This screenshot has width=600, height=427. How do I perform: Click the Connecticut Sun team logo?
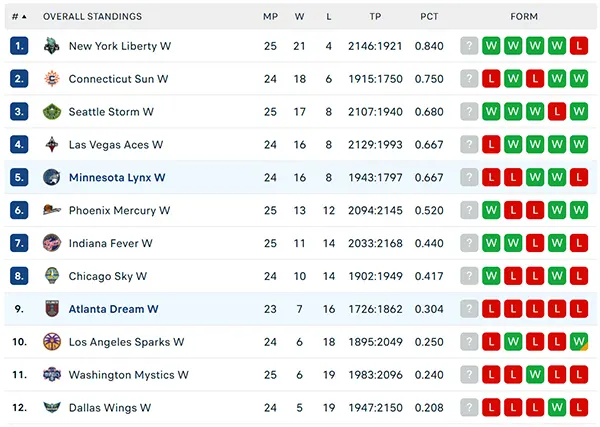[x=52, y=79]
